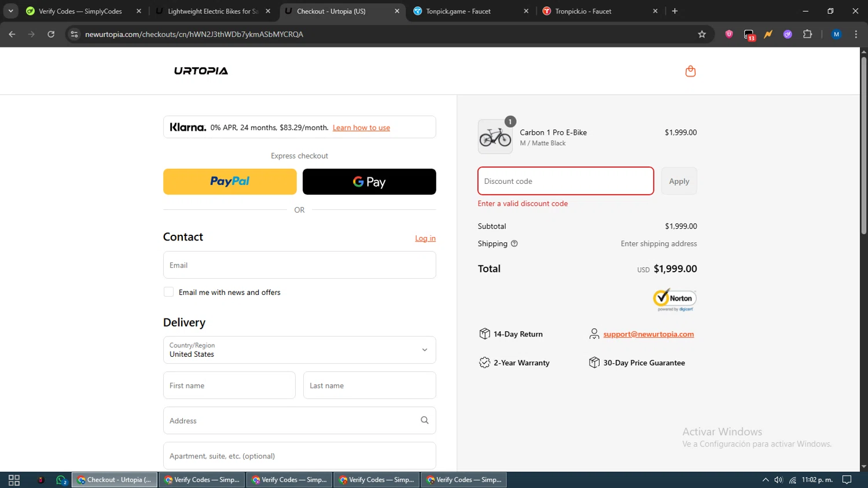Click the Enter shipping address text
This screenshot has width=868, height=488.
pos(659,243)
